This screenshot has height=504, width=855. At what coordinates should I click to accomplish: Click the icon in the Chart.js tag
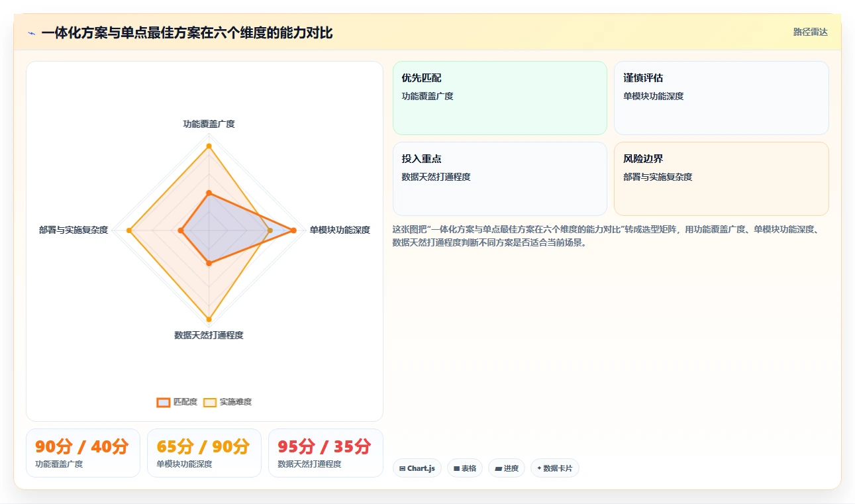click(x=402, y=468)
